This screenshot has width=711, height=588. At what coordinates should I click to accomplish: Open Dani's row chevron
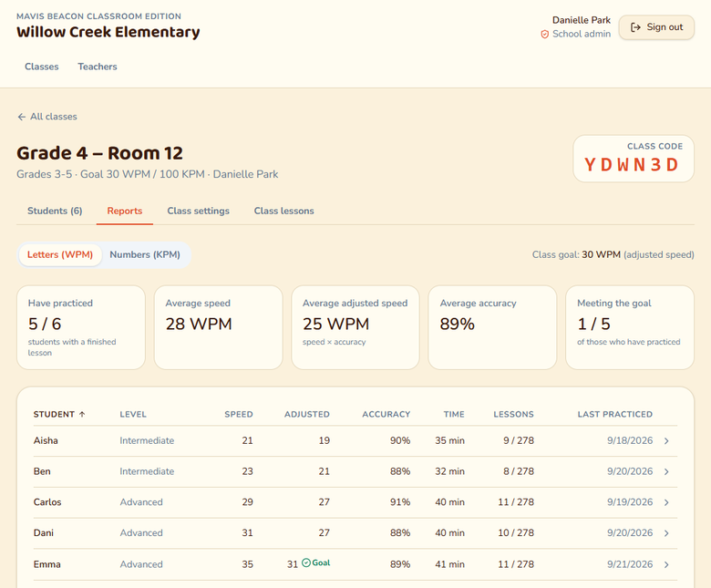666,533
